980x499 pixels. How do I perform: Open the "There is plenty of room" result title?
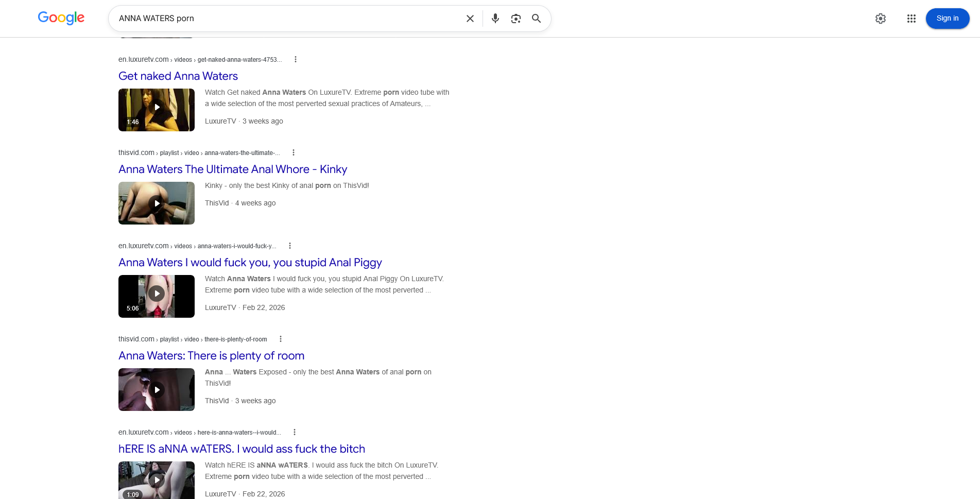pyautogui.click(x=211, y=356)
